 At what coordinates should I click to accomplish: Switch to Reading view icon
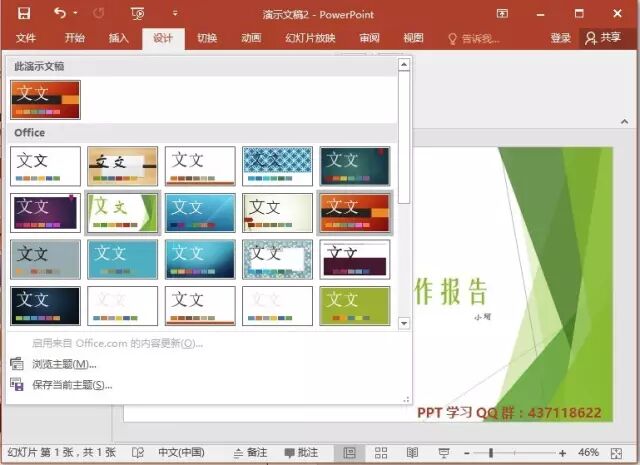pos(412,452)
